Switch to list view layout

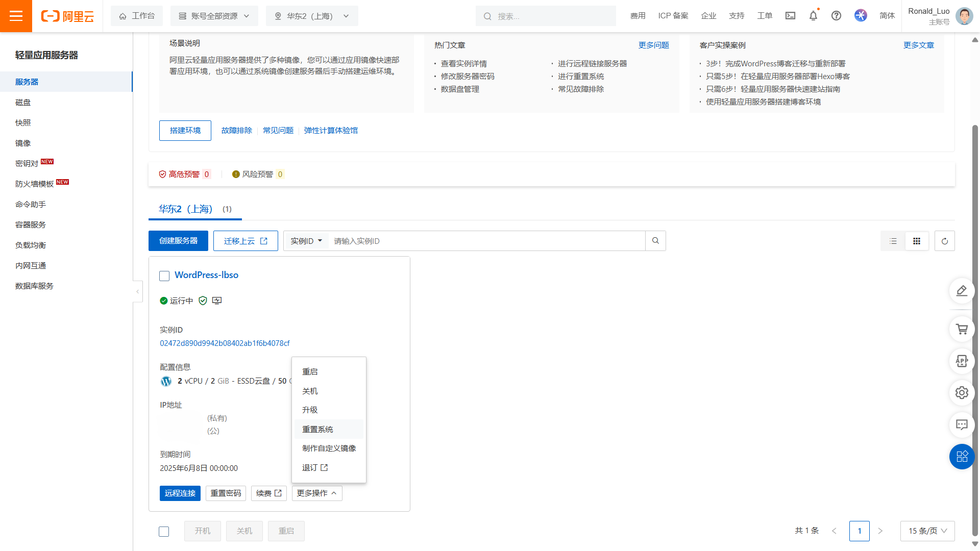[x=893, y=241]
